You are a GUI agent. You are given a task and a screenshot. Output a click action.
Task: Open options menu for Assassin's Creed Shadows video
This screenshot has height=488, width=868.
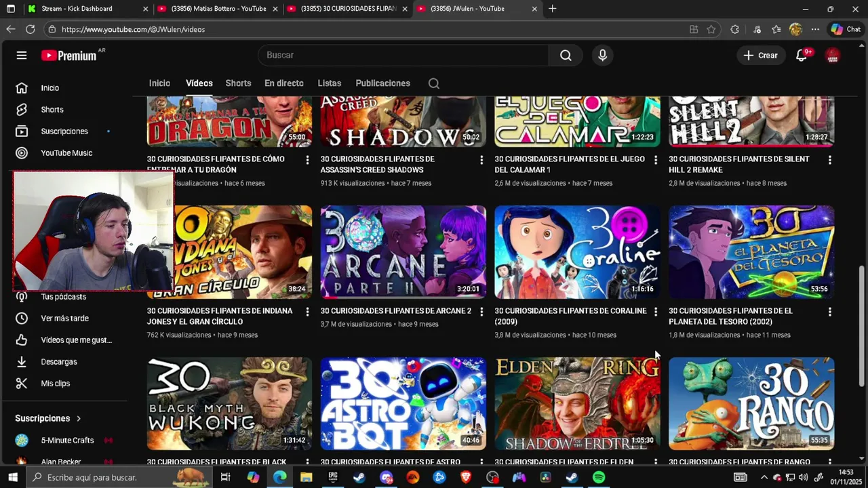(481, 160)
